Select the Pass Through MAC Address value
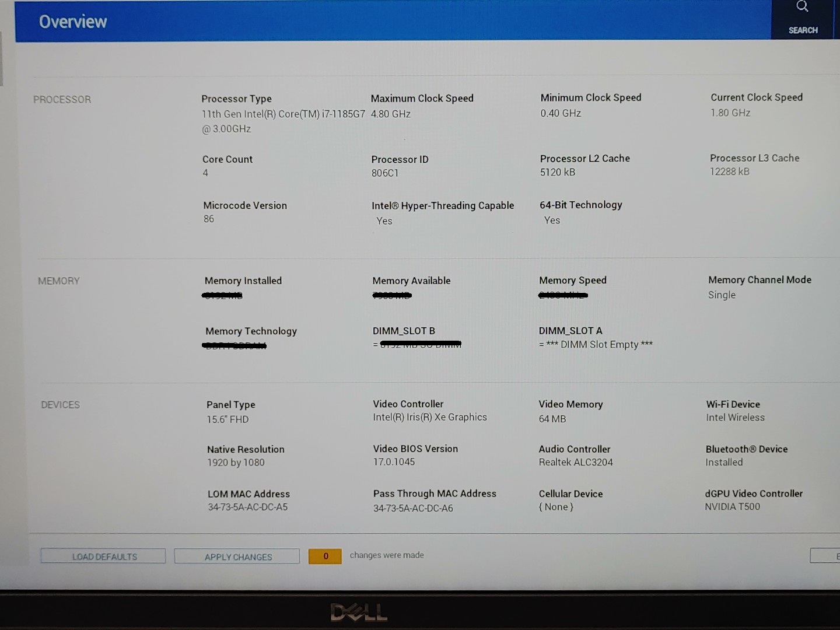 (x=413, y=508)
